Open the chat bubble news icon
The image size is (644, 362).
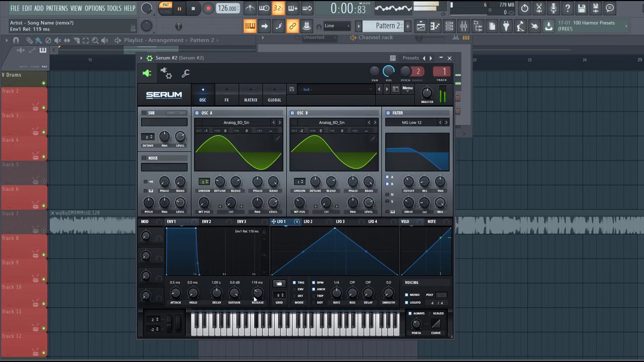click(x=610, y=8)
